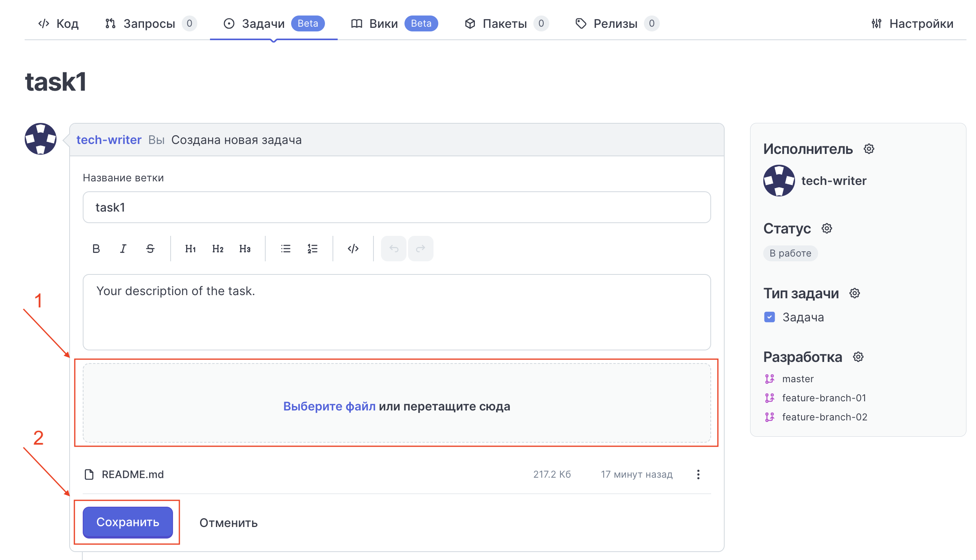
Task: Apply italic formatting in the editor toolbar
Action: click(x=123, y=249)
